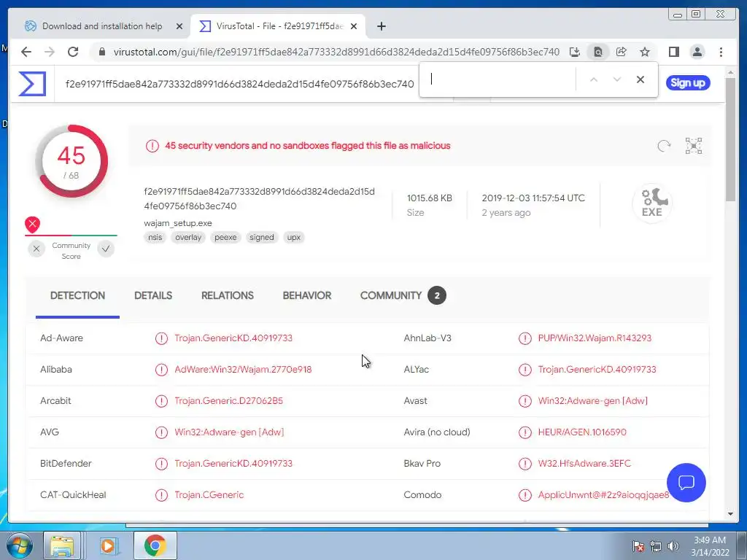Share this page via address bar icon
747x560 pixels.
pyautogui.click(x=622, y=52)
